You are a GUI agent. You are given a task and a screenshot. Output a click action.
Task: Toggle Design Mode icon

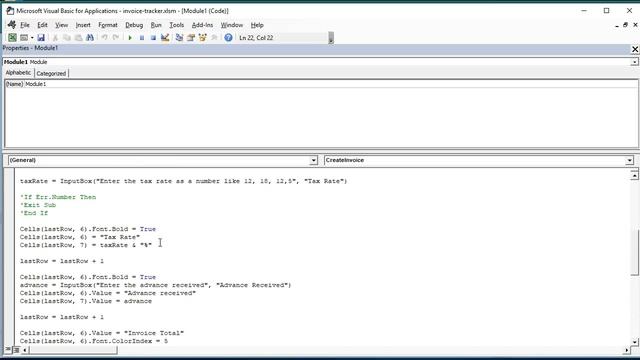click(165, 38)
